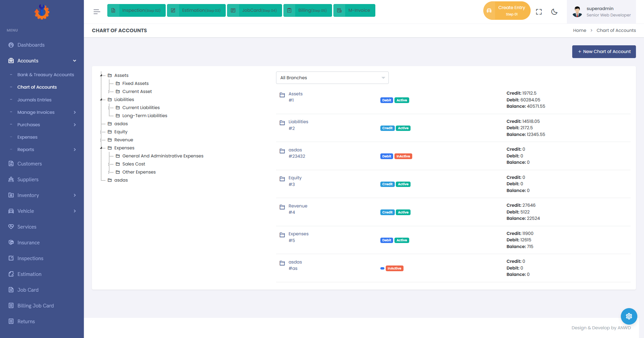This screenshot has width=644, height=338.
Task: Select General And Administrative Expenses tree item
Action: [x=163, y=156]
